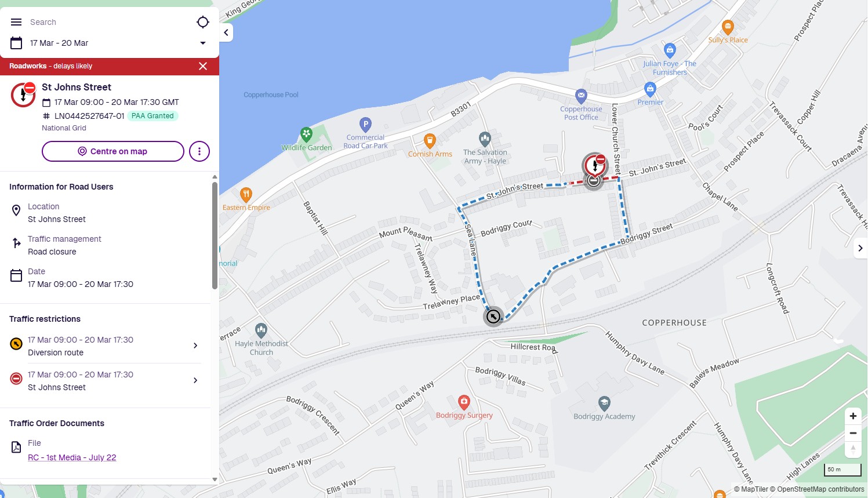Open the calendar icon by date range

pyautogui.click(x=16, y=43)
